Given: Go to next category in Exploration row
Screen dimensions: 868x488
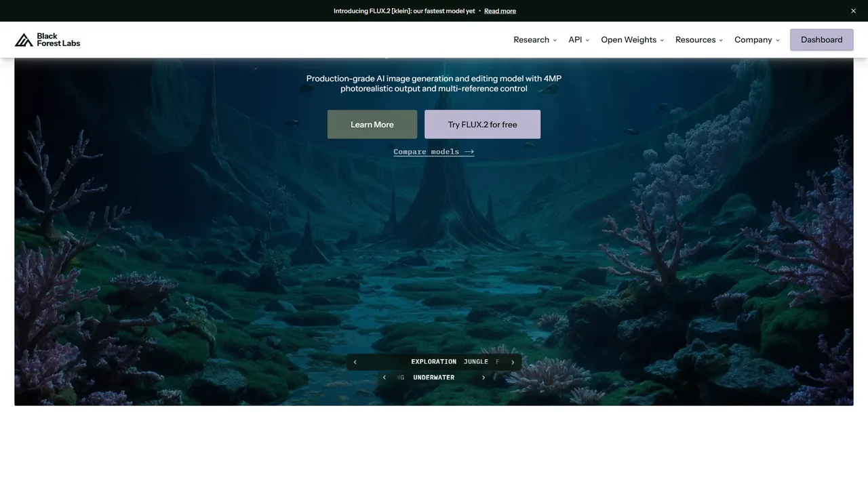Looking at the screenshot, I should (x=513, y=362).
